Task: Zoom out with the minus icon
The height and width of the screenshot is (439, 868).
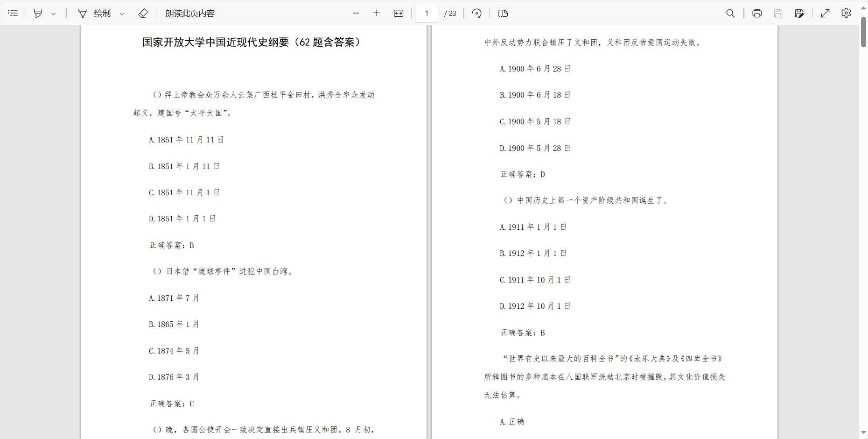Action: click(x=356, y=13)
